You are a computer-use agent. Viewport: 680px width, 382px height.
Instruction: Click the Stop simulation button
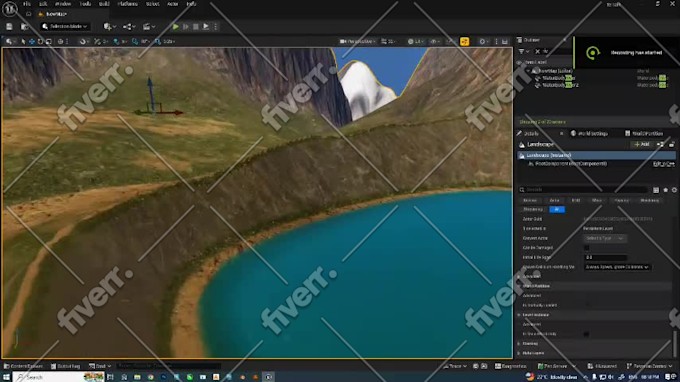point(196,27)
